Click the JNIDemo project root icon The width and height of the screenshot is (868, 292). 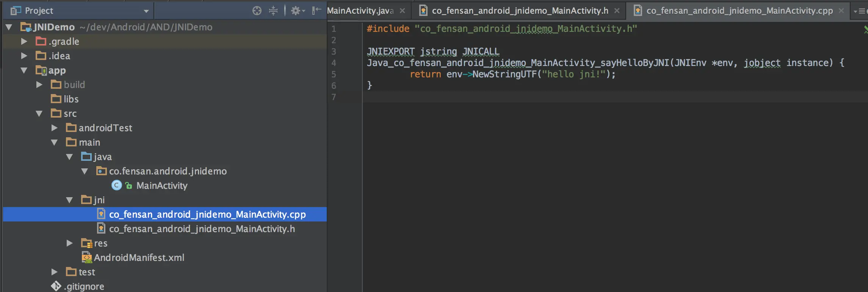tap(26, 27)
